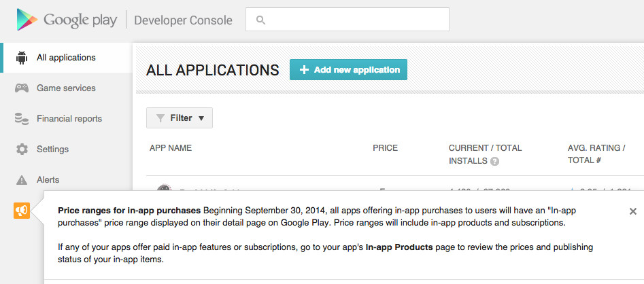The width and height of the screenshot is (644, 284).
Task: Click the help icon beside Installs header
Action: pos(494,162)
